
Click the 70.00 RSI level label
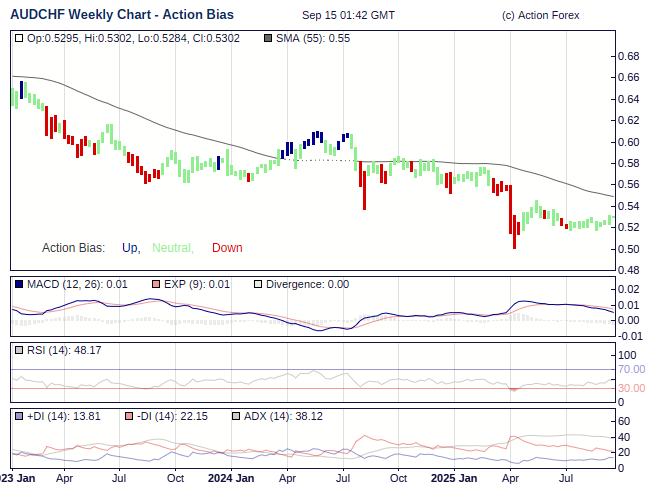pos(631,370)
